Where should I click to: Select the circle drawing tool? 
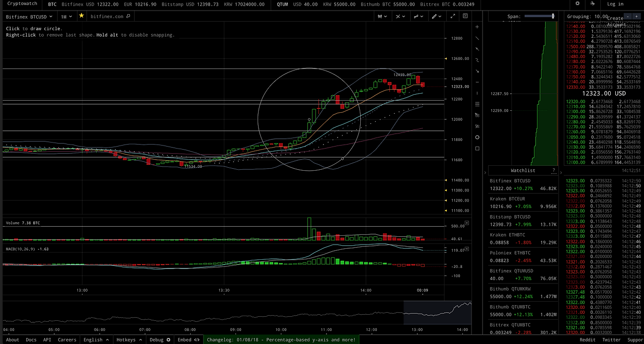coord(477,137)
